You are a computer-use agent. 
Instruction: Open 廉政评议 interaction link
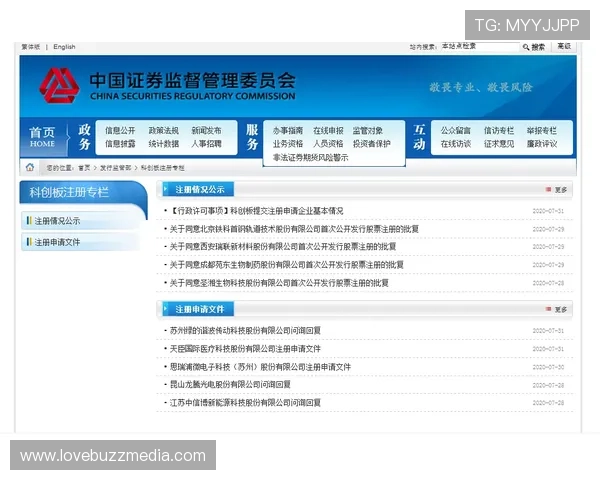542,144
